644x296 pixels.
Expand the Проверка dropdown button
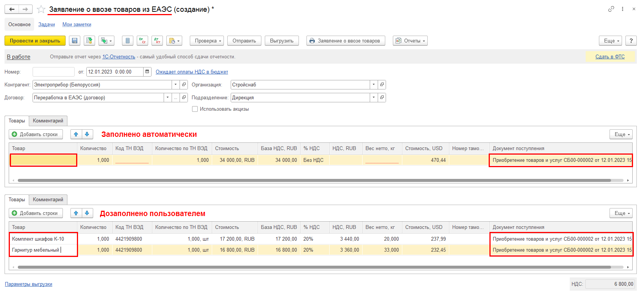pyautogui.click(x=206, y=41)
